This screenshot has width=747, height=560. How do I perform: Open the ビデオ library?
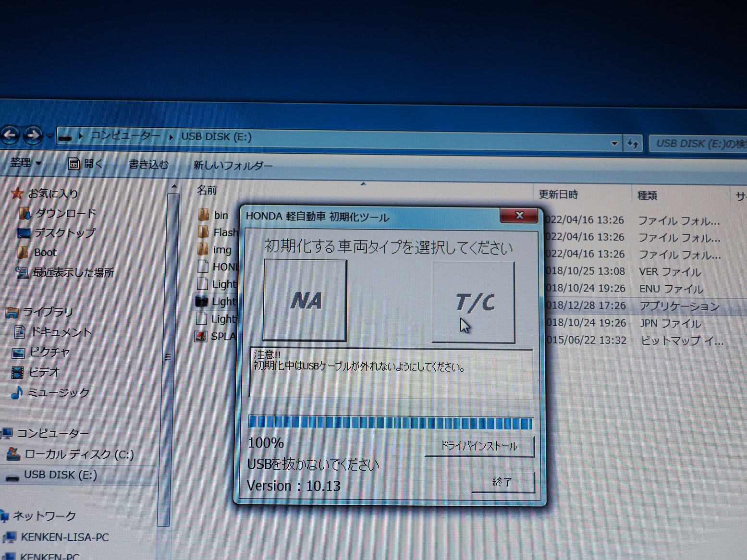coord(45,372)
